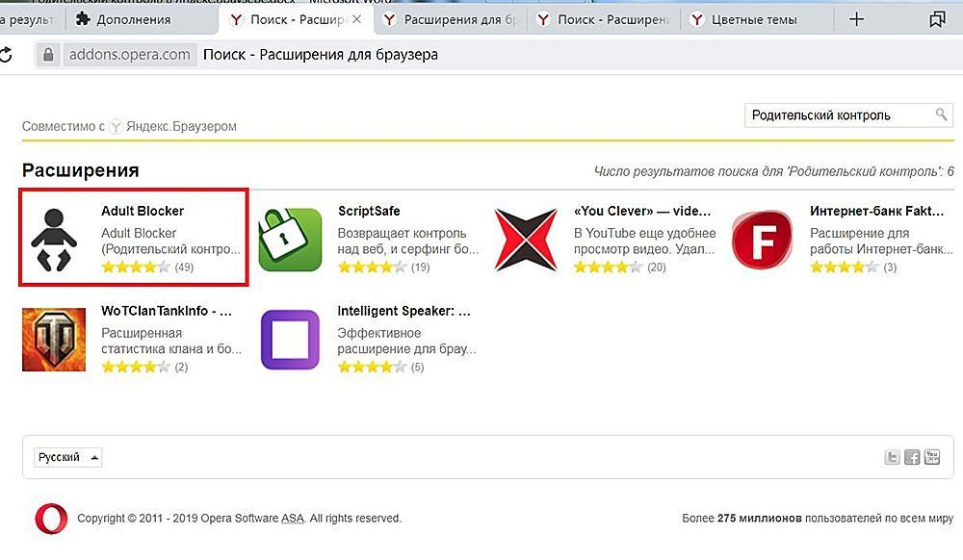Click the Fakt internet-bank star rating

coord(844,267)
